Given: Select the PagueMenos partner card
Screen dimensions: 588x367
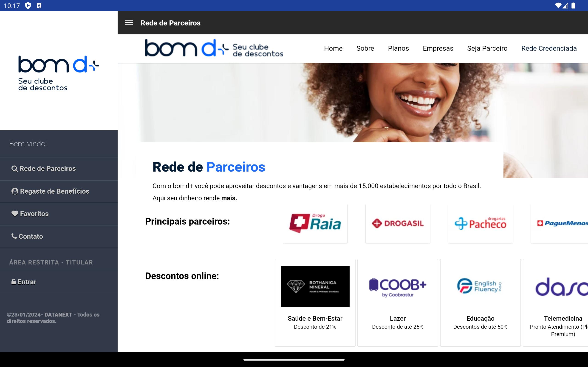Looking at the screenshot, I should [x=559, y=223].
